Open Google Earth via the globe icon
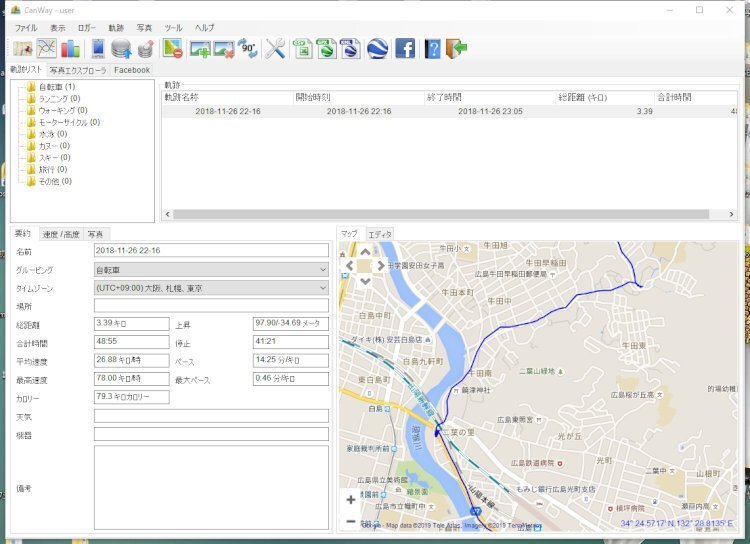Screen dimensions: 750x544 pos(377,48)
